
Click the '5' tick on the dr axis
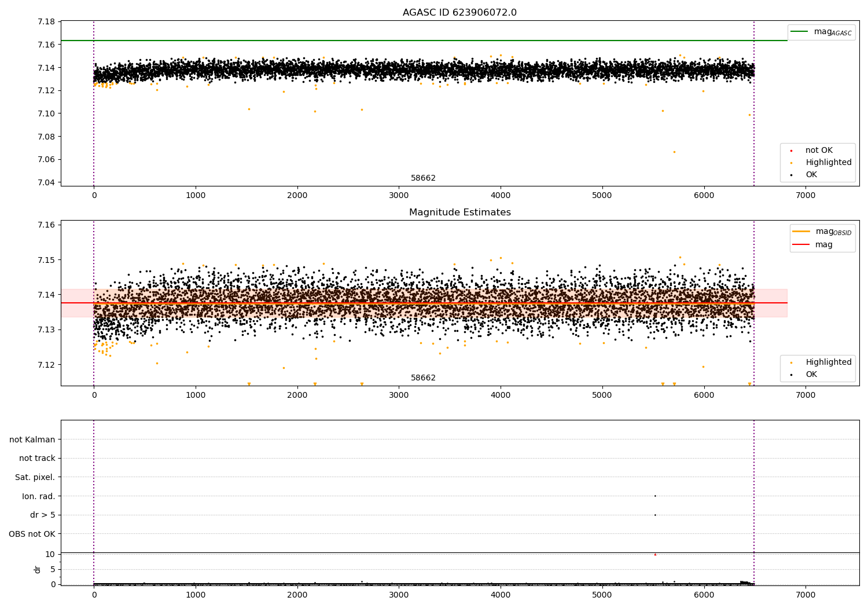[53, 569]
